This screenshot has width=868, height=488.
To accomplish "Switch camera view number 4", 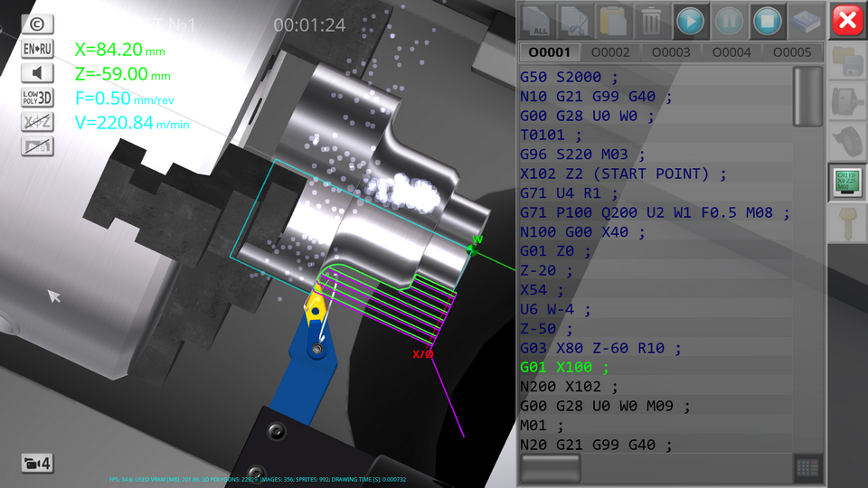I will coord(37,463).
